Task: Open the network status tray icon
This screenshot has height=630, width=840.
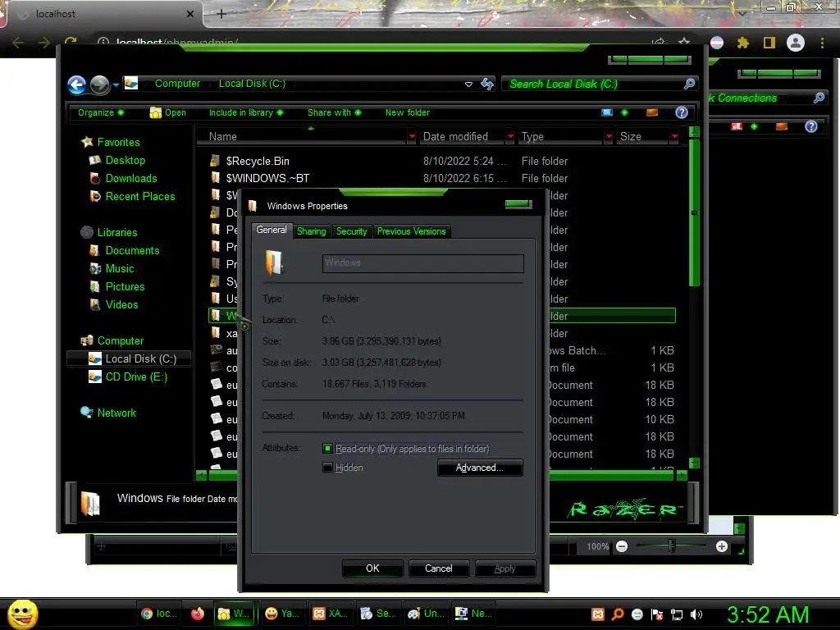Action: pyautogui.click(x=677, y=614)
